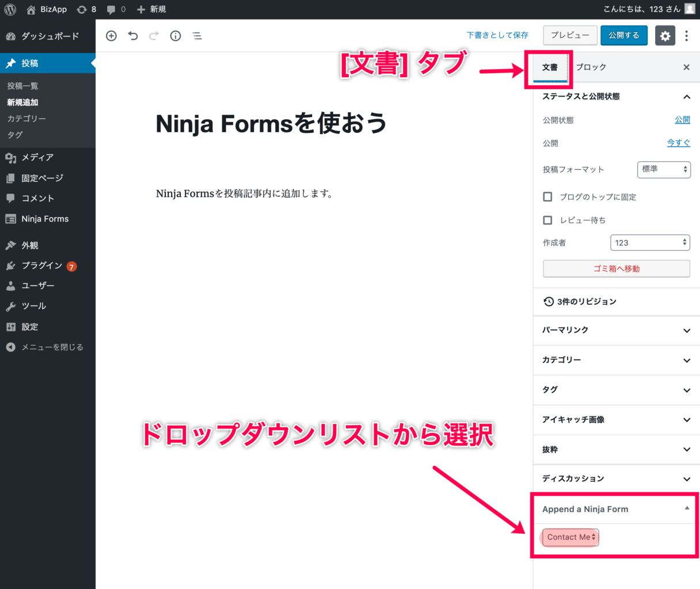Undo the last edit
Viewport: 700px width, 589px height.
click(133, 36)
